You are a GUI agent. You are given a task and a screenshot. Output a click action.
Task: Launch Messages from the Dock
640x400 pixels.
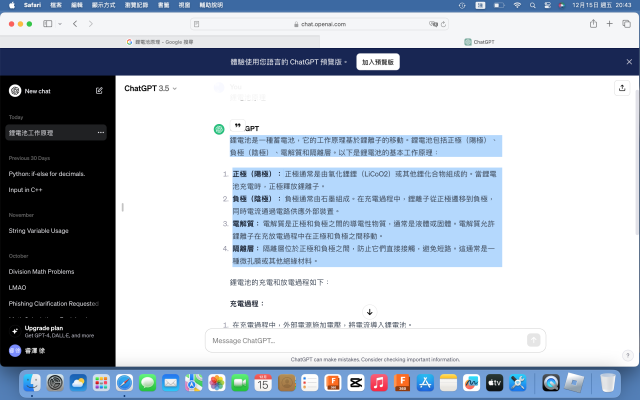(x=147, y=383)
